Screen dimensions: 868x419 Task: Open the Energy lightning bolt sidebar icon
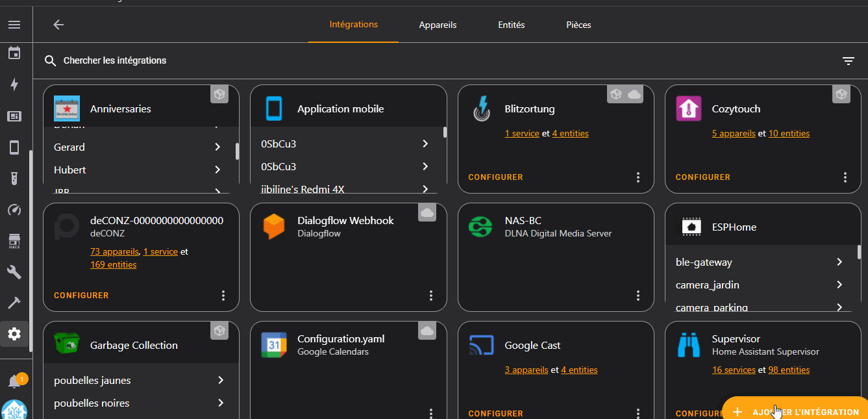[14, 84]
